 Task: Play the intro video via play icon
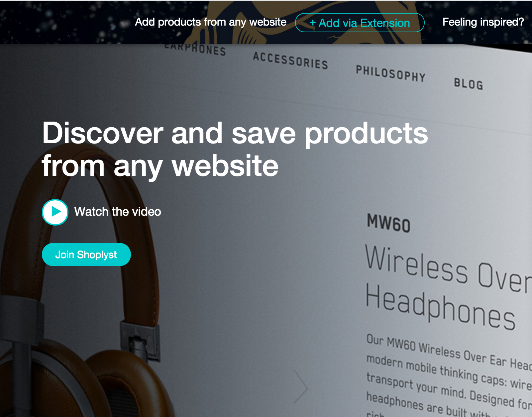click(x=55, y=212)
